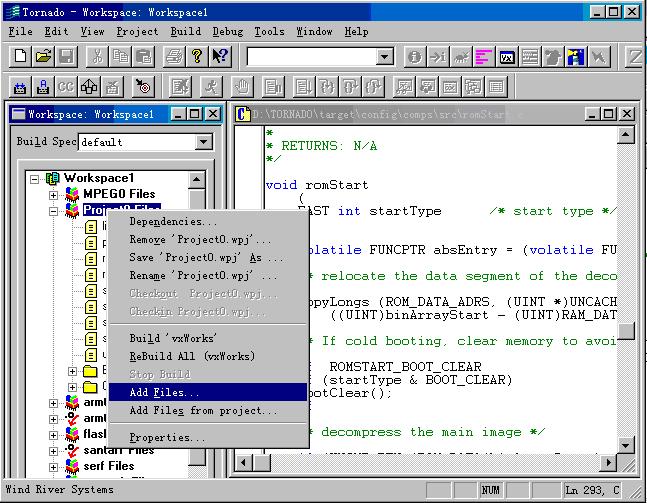Choose Remove 'Project0.wpj'... menu entry
The width and height of the screenshot is (647, 503).
pos(208,239)
